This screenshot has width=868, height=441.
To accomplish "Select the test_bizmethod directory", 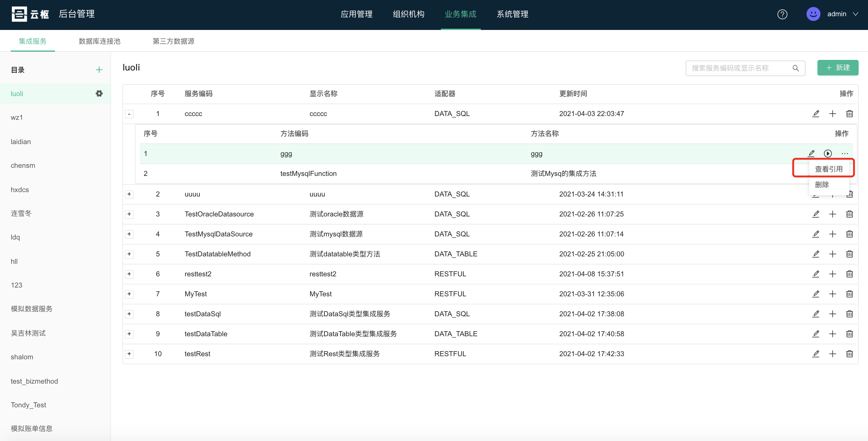I will 55,381.
